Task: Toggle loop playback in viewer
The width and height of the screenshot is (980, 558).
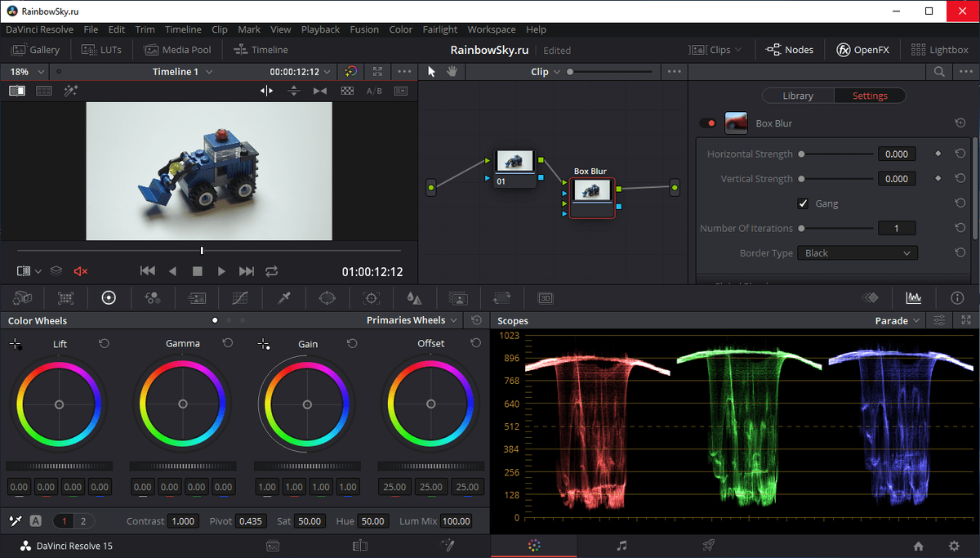Action: pyautogui.click(x=272, y=271)
